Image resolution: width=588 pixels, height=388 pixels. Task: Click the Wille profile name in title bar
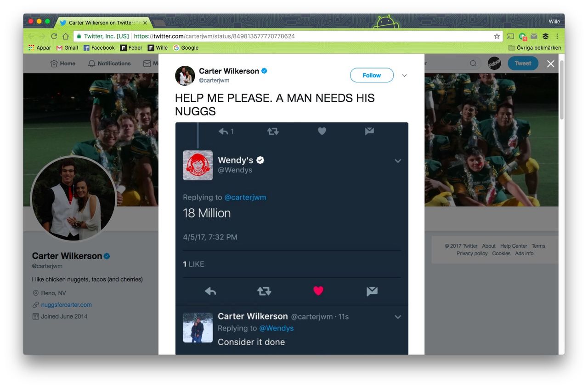pyautogui.click(x=554, y=22)
